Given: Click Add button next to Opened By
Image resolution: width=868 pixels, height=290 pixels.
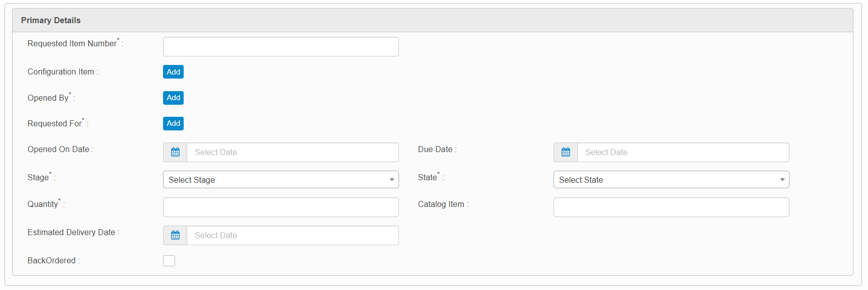Looking at the screenshot, I should tap(173, 98).
